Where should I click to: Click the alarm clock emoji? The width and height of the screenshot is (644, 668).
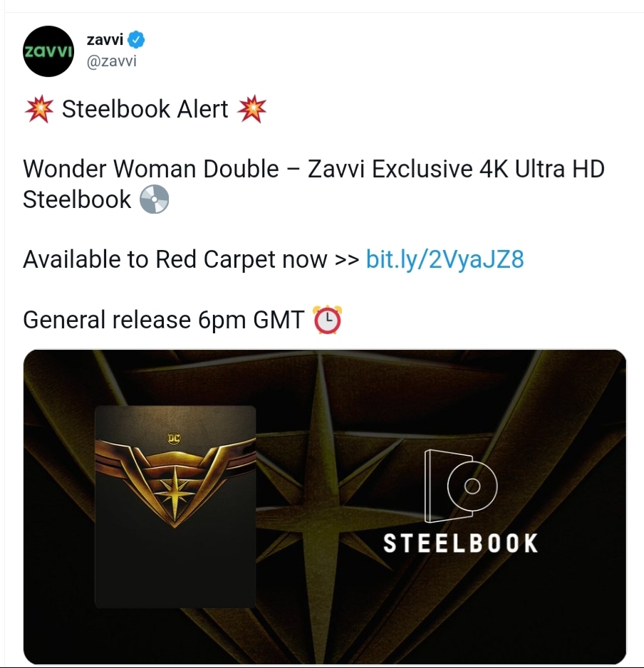point(327,320)
